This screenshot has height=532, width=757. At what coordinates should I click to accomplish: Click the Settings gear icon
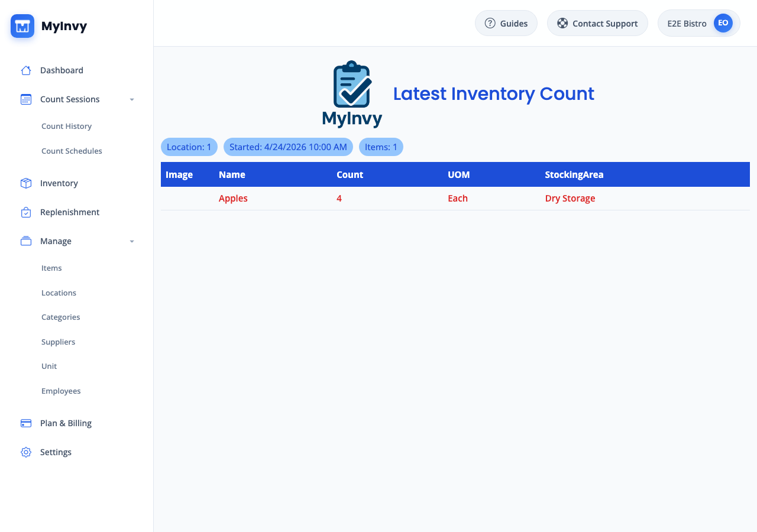(26, 452)
